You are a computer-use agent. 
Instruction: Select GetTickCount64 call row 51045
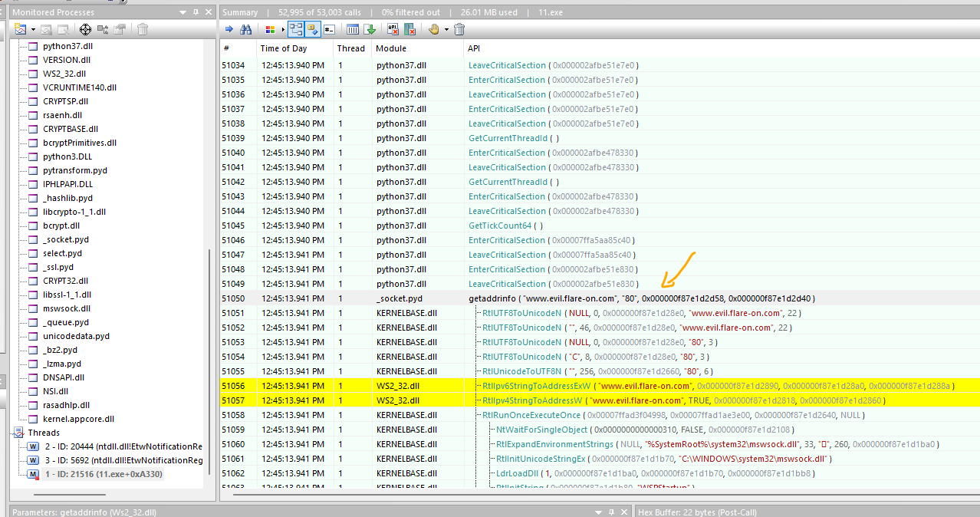click(600, 226)
